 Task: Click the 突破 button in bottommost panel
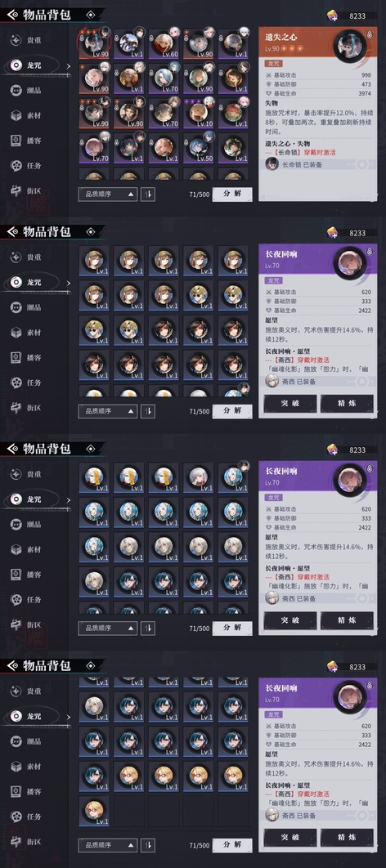tap(290, 838)
